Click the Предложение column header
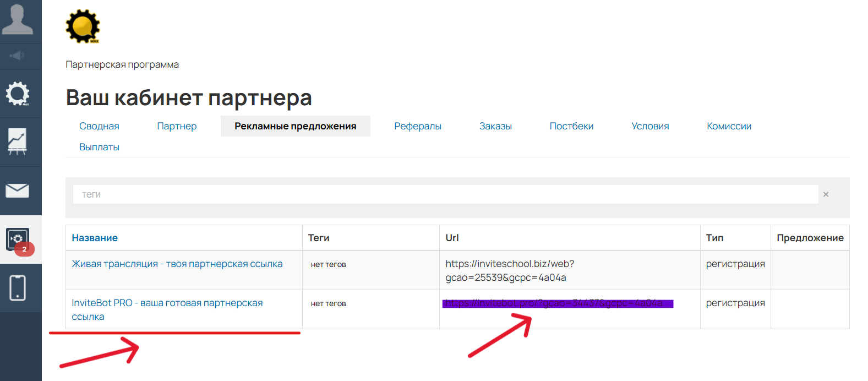This screenshot has width=868, height=381. click(810, 238)
